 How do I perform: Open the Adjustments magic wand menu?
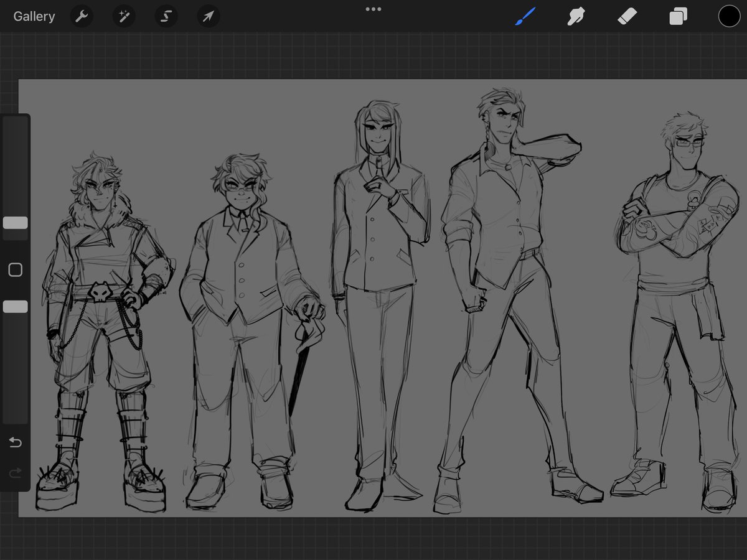(x=124, y=16)
